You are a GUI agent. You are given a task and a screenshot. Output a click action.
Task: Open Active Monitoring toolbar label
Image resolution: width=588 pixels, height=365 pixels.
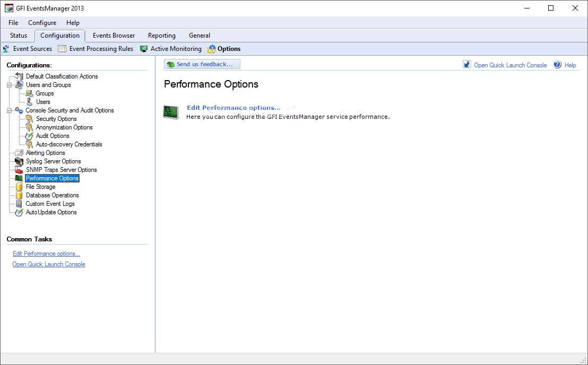(x=176, y=49)
